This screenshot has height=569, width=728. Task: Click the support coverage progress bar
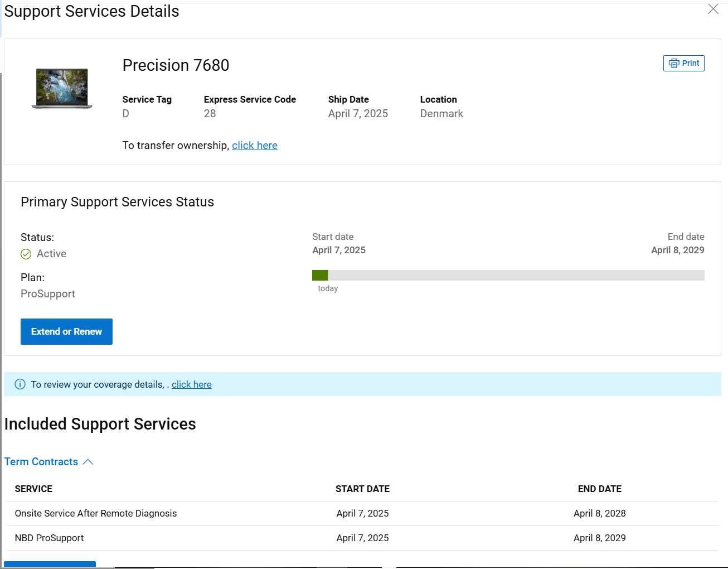coord(508,275)
